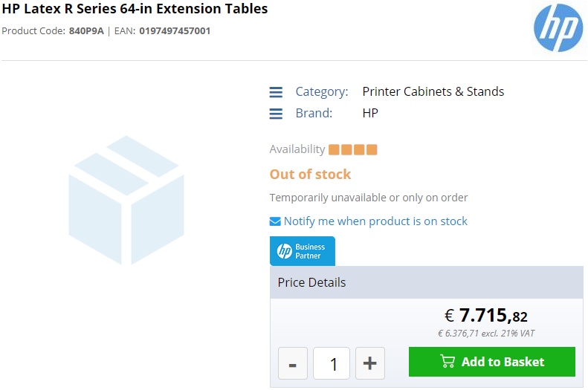Add the extension tables to basket
Image resolution: width=588 pixels, height=390 pixels.
click(x=491, y=362)
